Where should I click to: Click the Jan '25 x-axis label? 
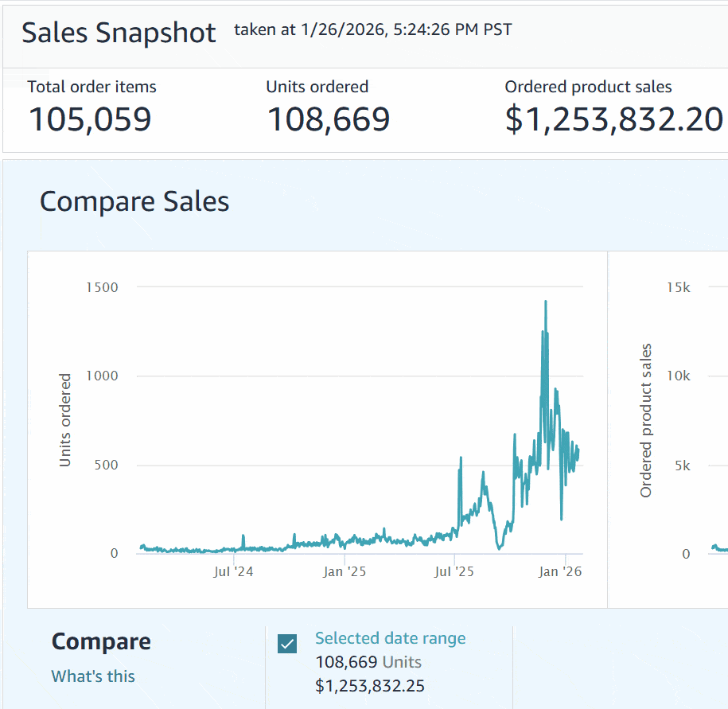345,571
